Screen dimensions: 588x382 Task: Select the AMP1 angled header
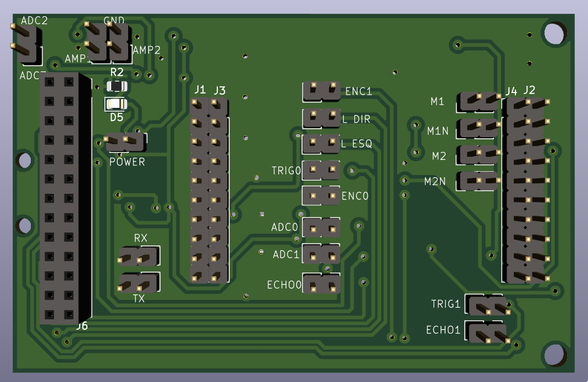pos(97,42)
